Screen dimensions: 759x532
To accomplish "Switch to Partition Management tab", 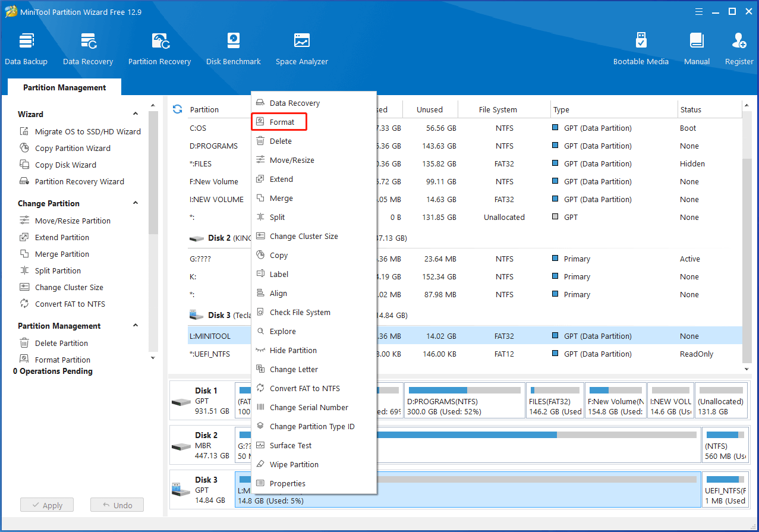I will [x=64, y=87].
